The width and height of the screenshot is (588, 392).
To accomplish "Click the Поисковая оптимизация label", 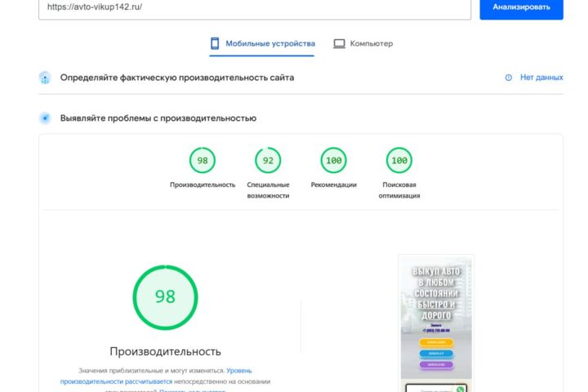I will coord(399,190).
